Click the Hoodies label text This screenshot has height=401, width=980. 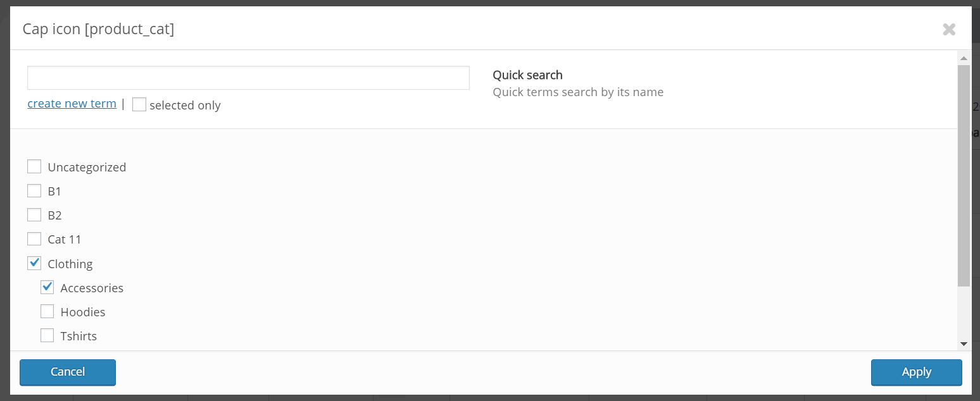tap(83, 312)
